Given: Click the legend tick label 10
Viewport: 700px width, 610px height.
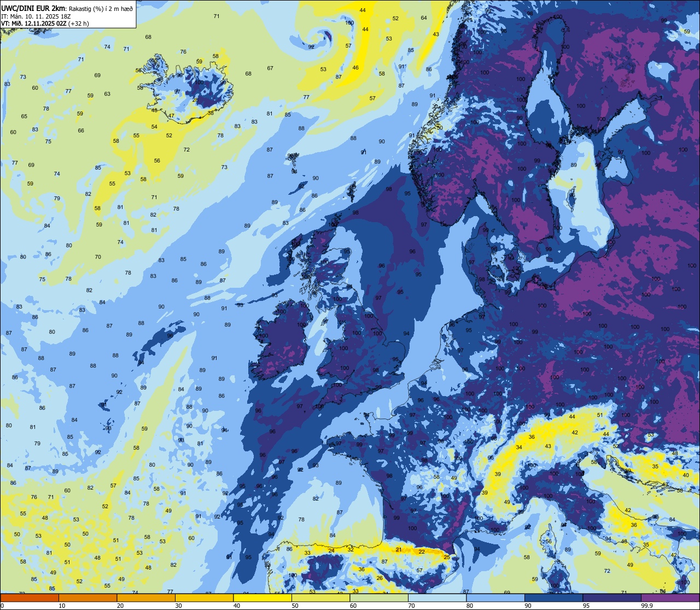Looking at the screenshot, I should [62, 606].
